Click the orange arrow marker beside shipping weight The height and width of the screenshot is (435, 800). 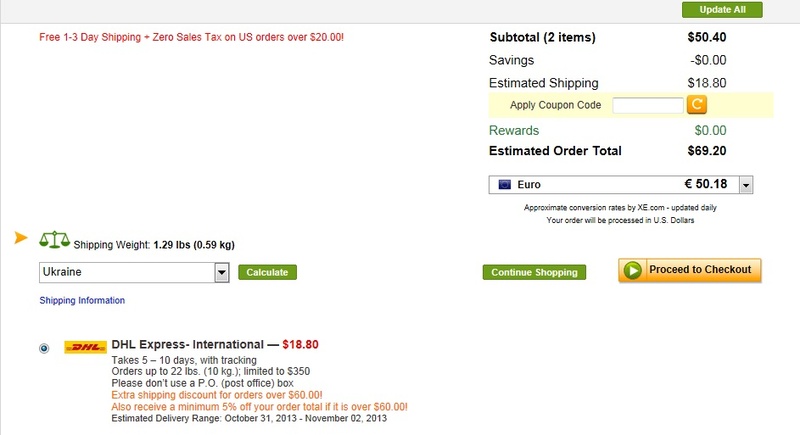click(x=21, y=237)
